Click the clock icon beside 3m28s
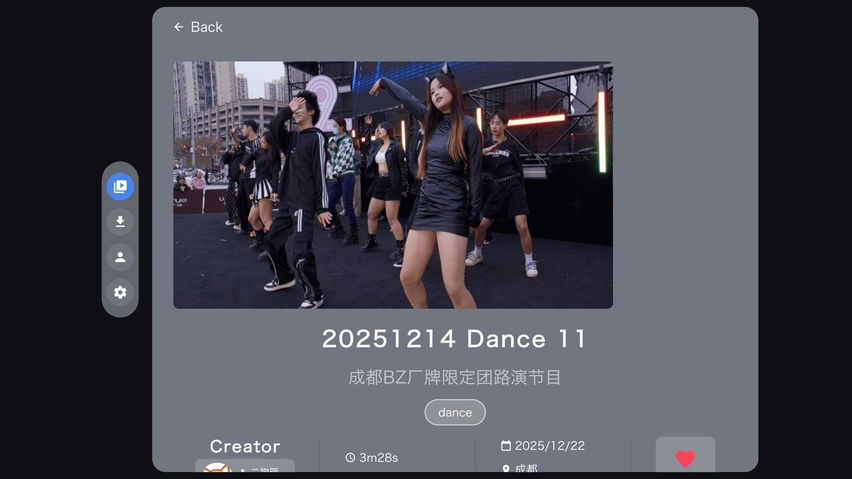The height and width of the screenshot is (479, 852). 350,458
